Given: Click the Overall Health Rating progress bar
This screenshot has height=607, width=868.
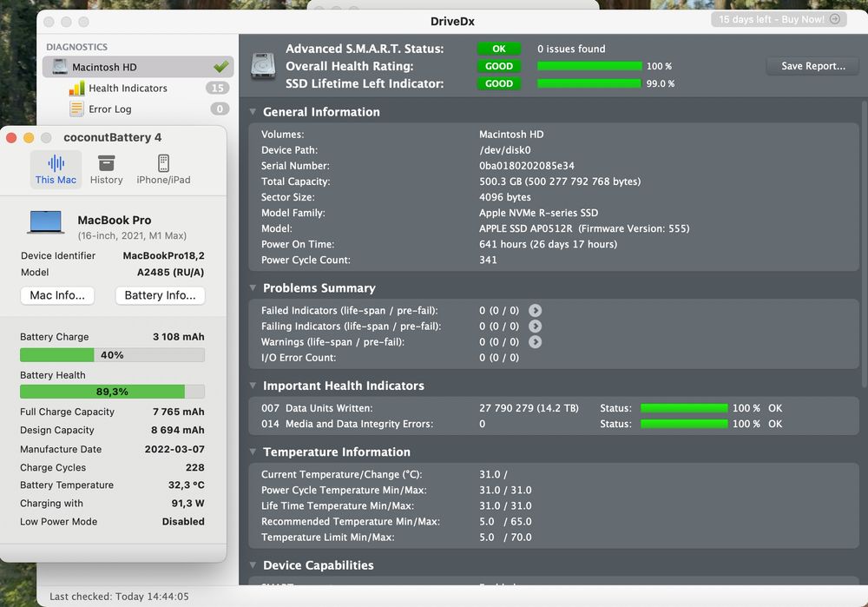Looking at the screenshot, I should 589,66.
